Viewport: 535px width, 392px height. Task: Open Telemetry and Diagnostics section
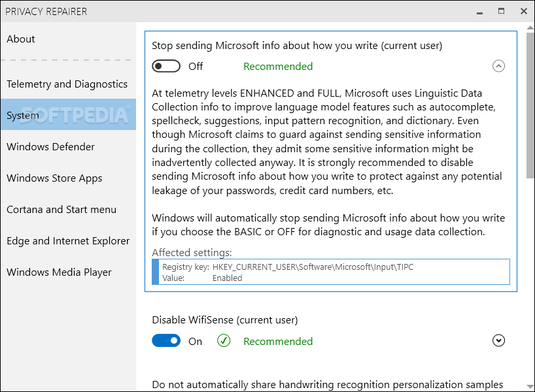68,84
